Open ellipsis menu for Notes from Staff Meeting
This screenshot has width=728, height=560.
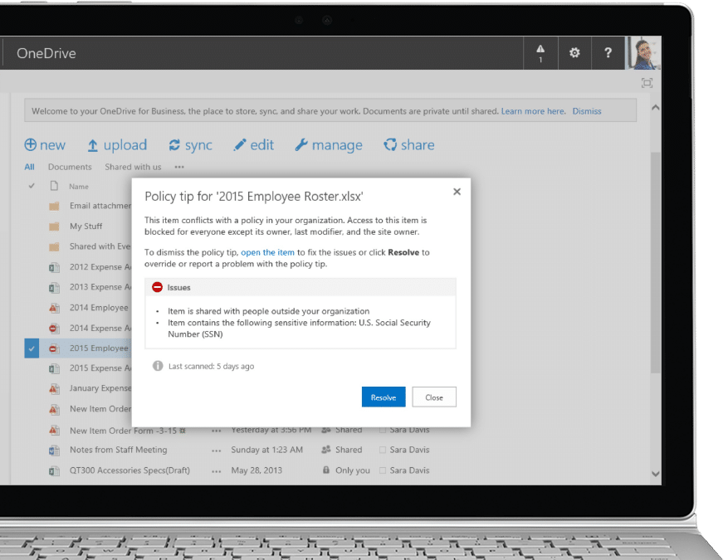pos(217,450)
